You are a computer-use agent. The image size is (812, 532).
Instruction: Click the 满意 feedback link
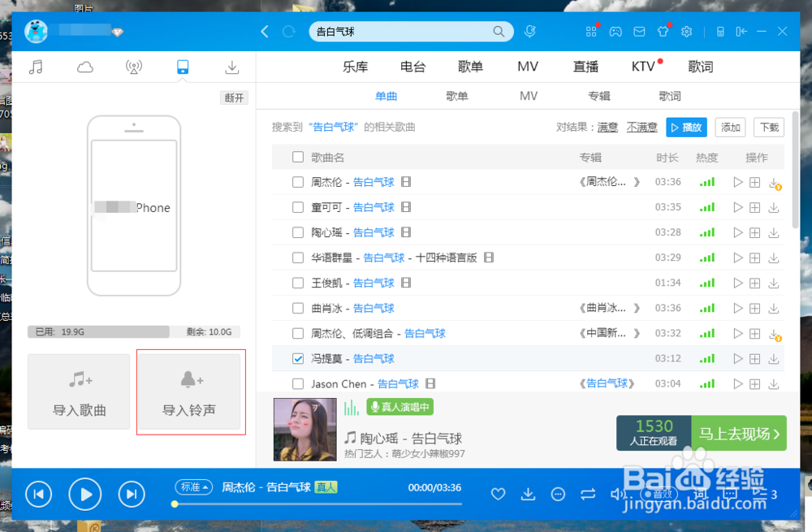(607, 128)
